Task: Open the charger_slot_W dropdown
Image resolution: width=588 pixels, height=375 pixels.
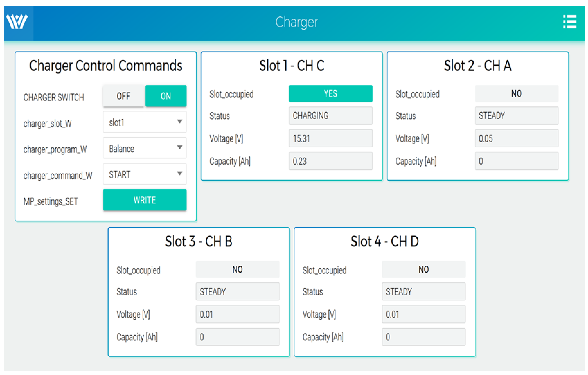Action: coord(145,122)
